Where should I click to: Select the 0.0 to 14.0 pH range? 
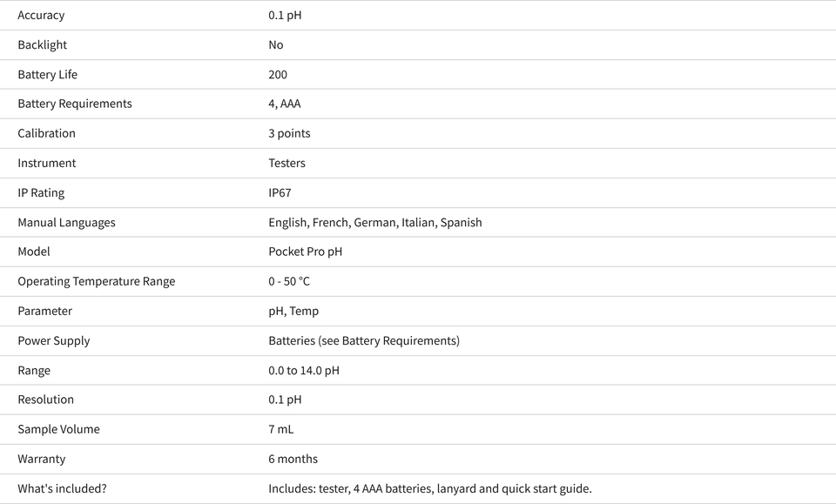(x=303, y=370)
